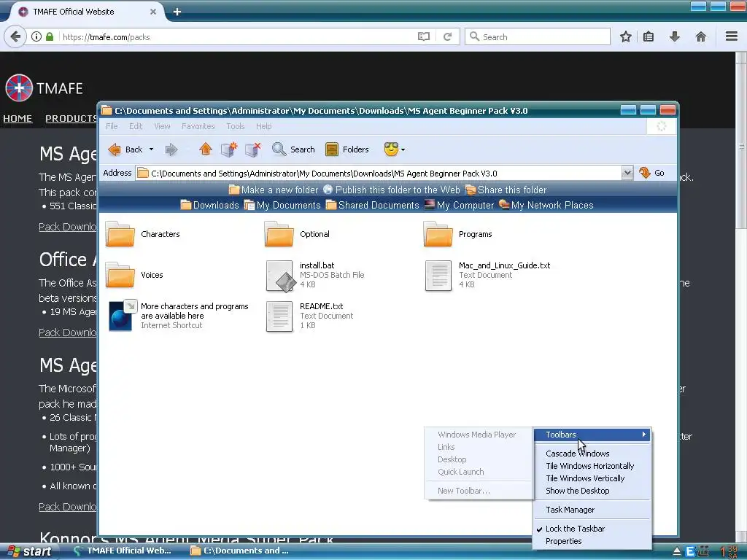The width and height of the screenshot is (747, 560).
Task: Click Explorer address bar path field
Action: (x=379, y=173)
